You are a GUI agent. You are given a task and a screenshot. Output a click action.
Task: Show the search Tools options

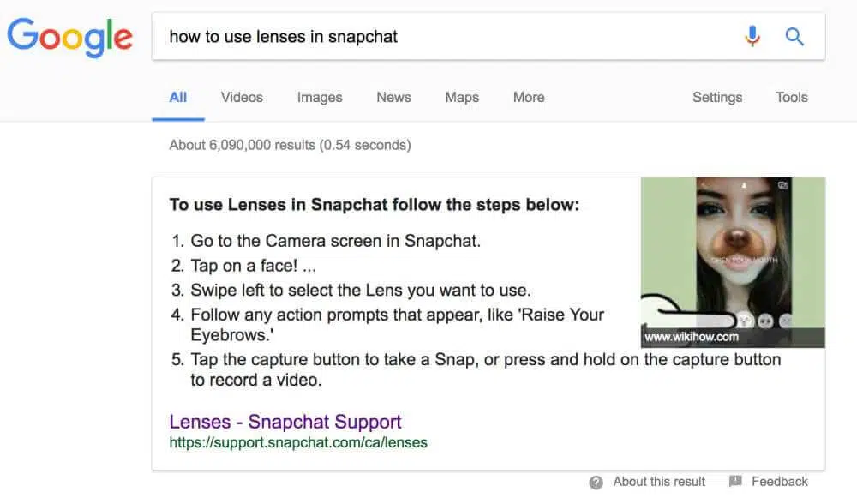click(792, 97)
